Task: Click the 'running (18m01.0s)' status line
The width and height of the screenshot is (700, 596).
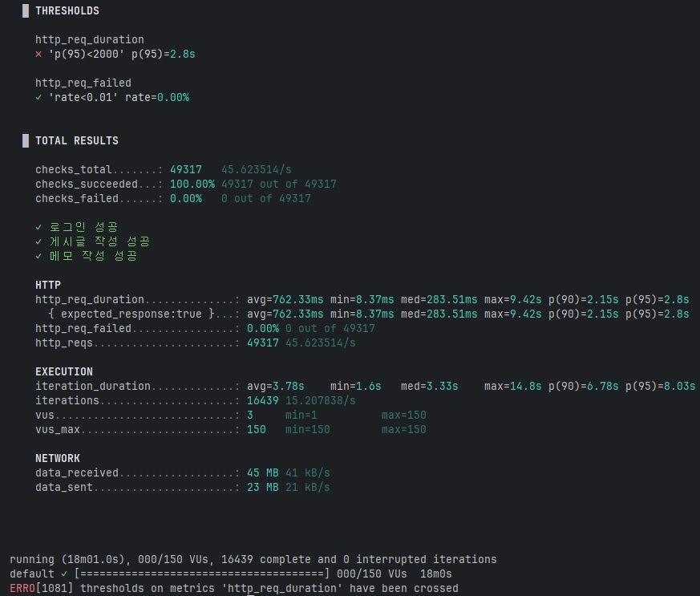Action: tap(253, 559)
